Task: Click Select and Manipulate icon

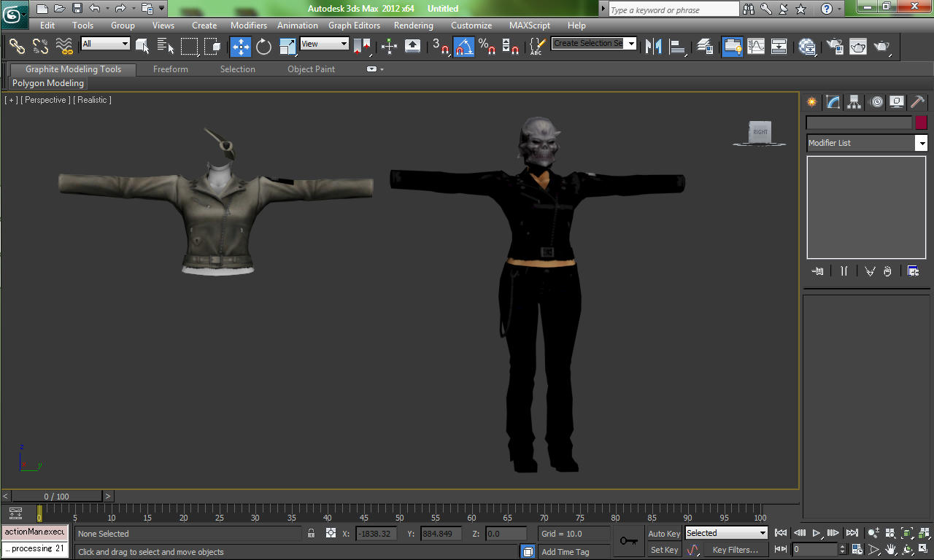Action: (389, 47)
